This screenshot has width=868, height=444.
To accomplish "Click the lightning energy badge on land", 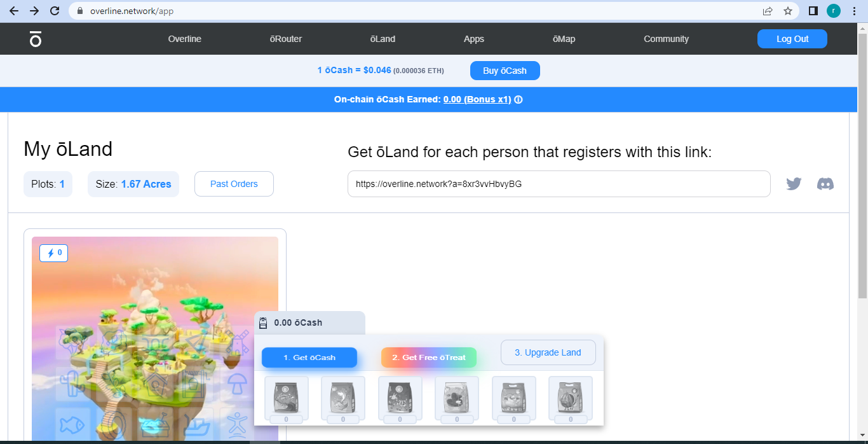I will [53, 253].
